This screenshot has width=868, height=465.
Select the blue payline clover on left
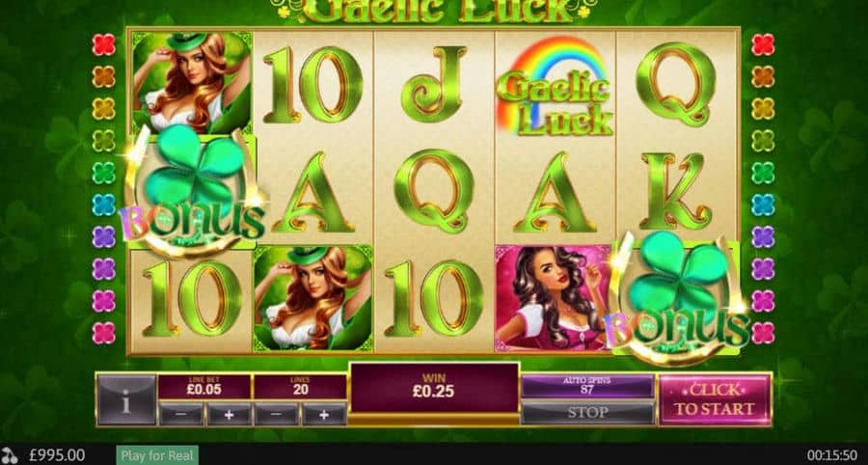pos(103,205)
